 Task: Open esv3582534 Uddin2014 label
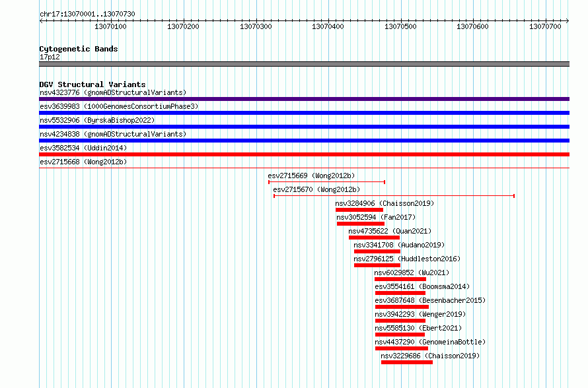click(x=83, y=148)
